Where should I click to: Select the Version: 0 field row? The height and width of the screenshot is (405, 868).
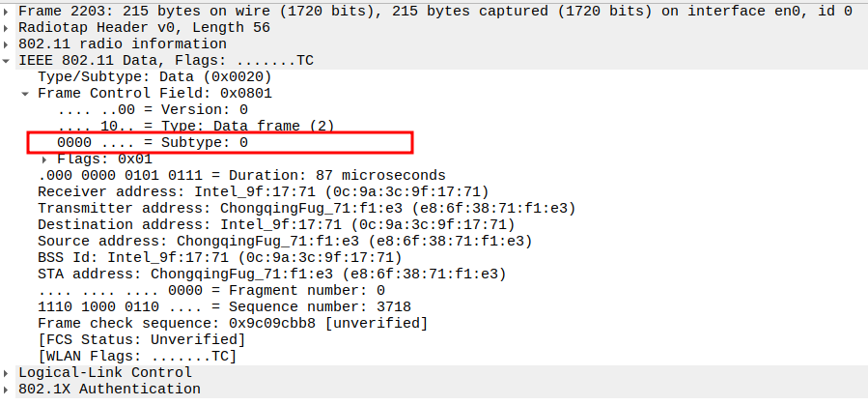pos(153,110)
